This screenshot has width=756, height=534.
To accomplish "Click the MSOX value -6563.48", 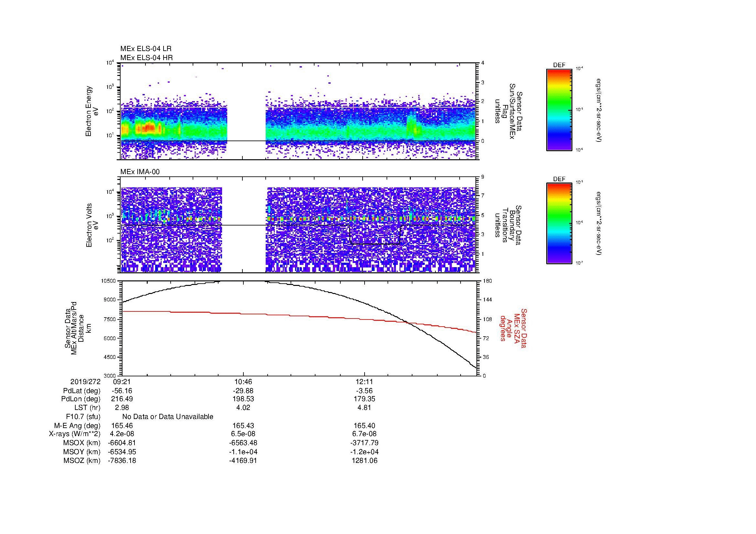I will coord(243,443).
